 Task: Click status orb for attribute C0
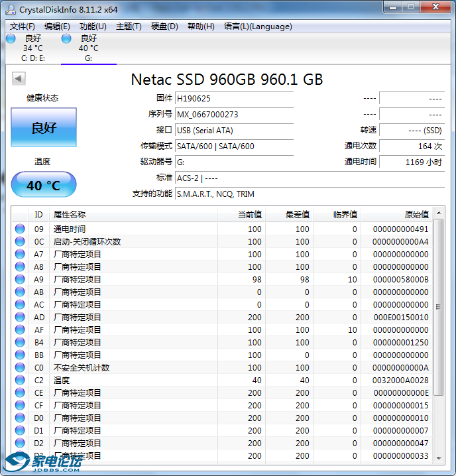20,368
